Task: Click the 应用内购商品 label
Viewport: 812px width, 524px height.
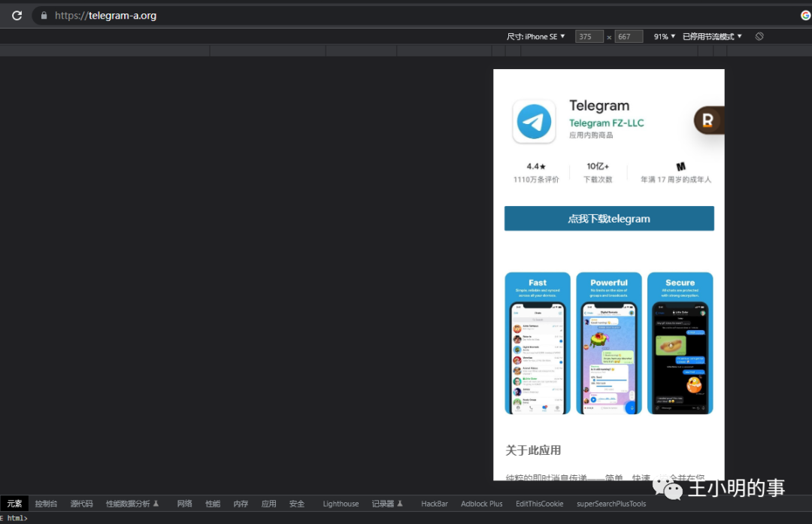Action: (x=591, y=135)
